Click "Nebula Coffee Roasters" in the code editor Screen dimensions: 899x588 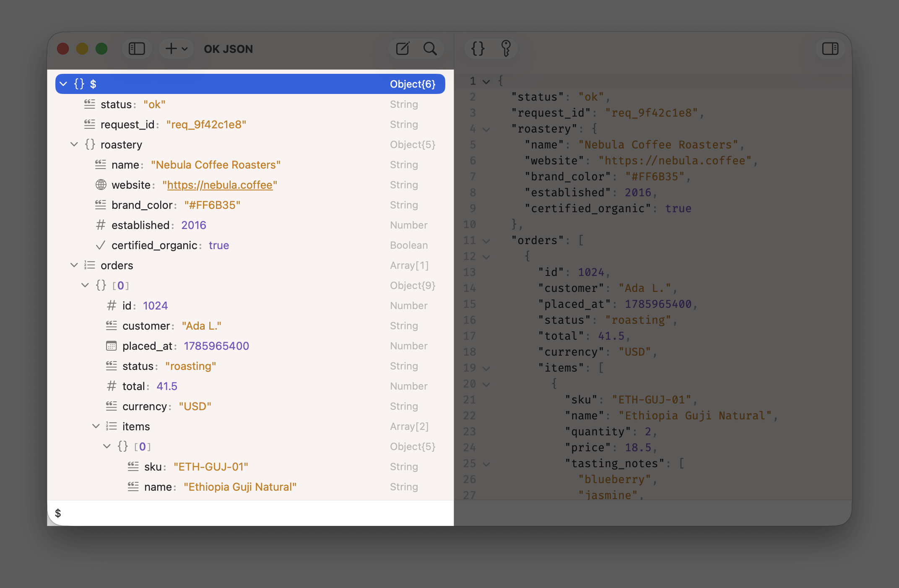[658, 145]
